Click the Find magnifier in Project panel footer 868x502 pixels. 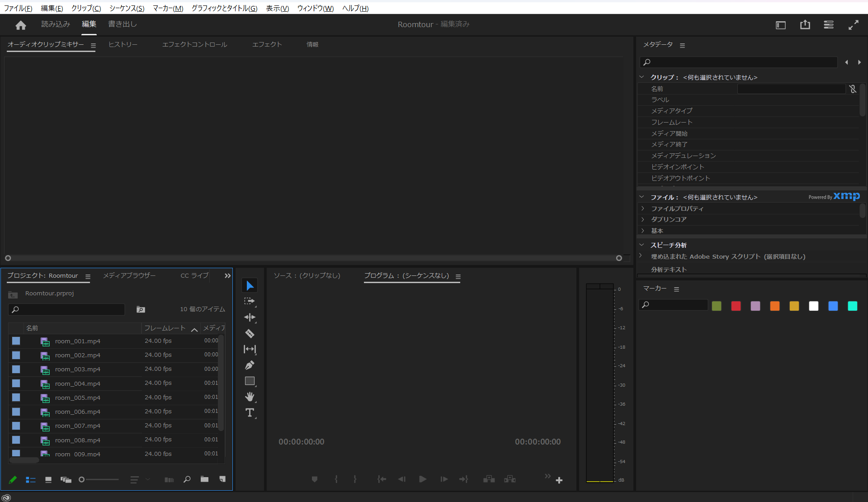tap(187, 479)
